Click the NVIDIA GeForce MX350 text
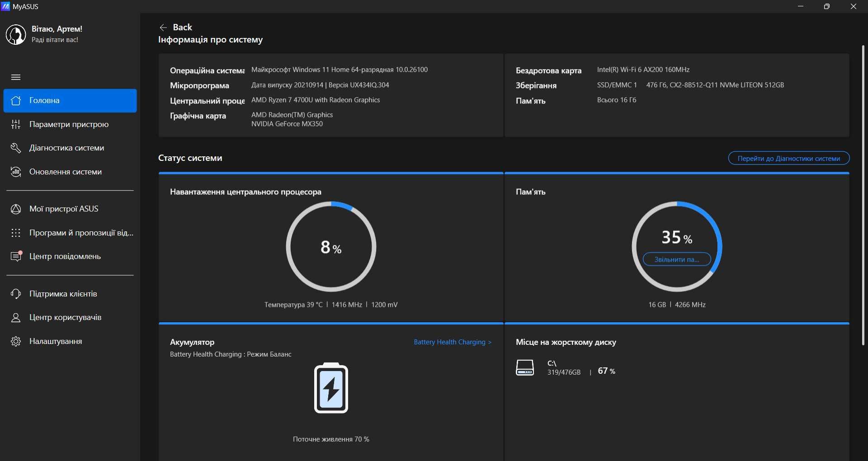The height and width of the screenshot is (461, 868). [287, 124]
